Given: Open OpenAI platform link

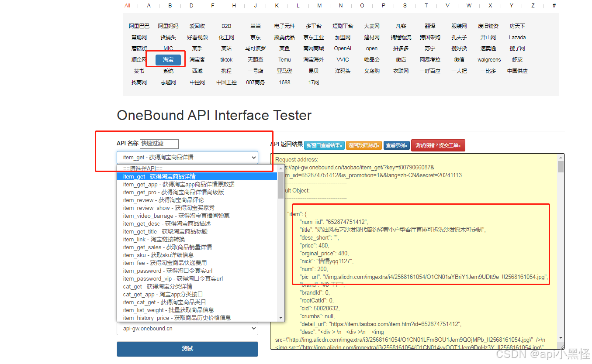Looking at the screenshot, I should coord(343,48).
